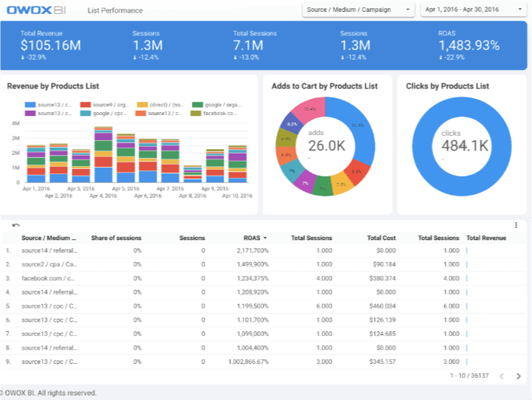
Task: Click Clicks by Products List title
Action: [x=448, y=86]
